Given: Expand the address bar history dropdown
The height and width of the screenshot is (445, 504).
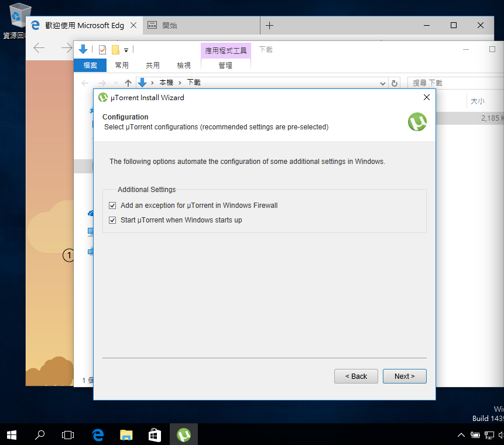Looking at the screenshot, I should tap(382, 83).
